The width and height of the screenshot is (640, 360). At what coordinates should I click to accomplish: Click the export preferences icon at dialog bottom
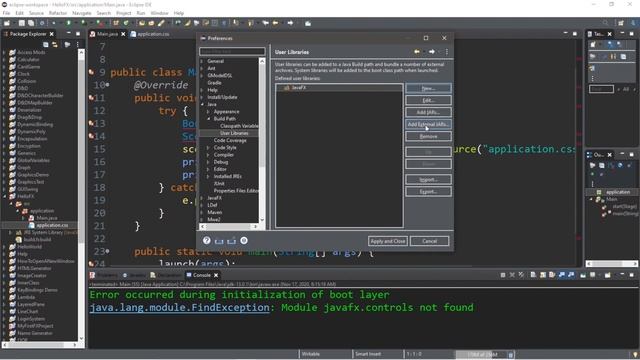coord(231,241)
